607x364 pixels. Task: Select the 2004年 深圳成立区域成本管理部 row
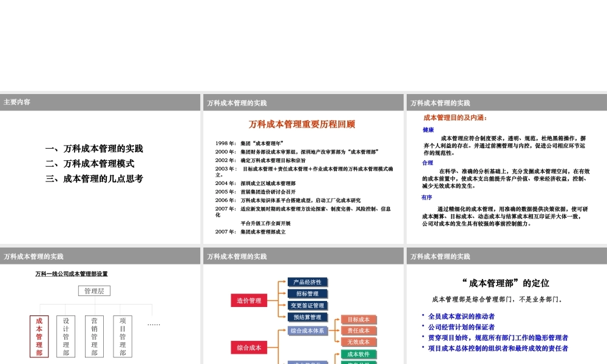pos(256,183)
